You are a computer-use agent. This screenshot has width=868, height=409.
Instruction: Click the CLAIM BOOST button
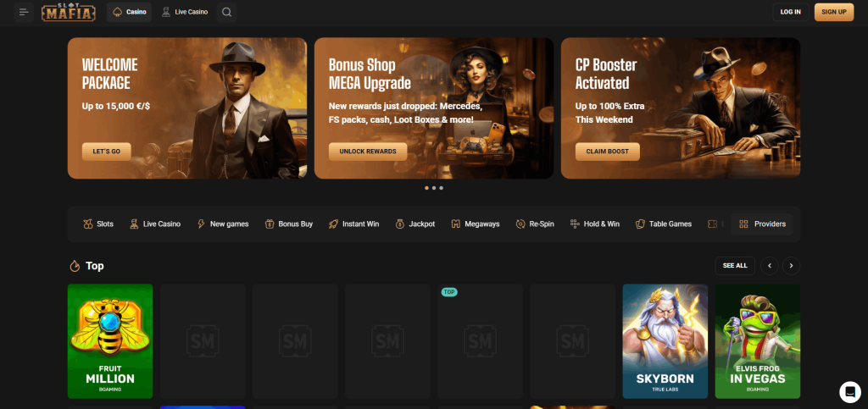click(x=607, y=152)
